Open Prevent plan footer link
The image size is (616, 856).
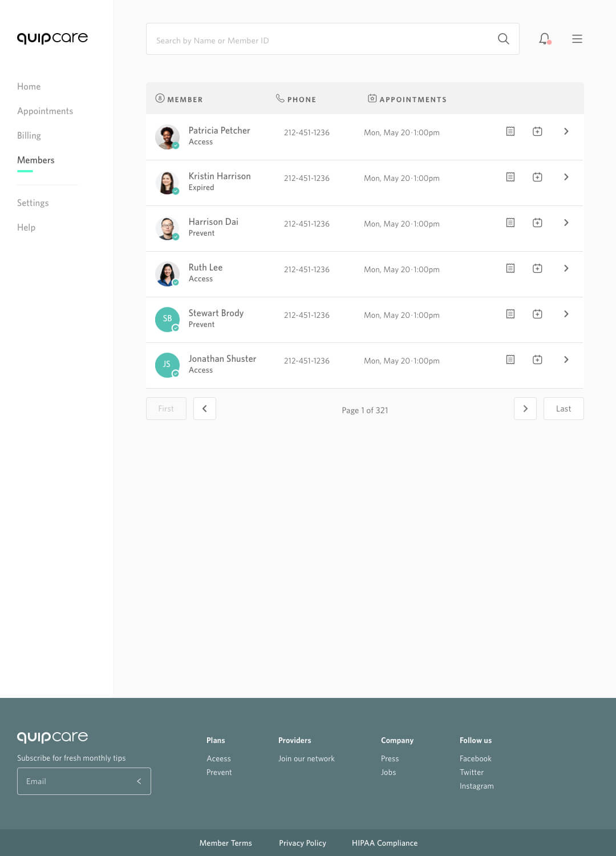(219, 773)
